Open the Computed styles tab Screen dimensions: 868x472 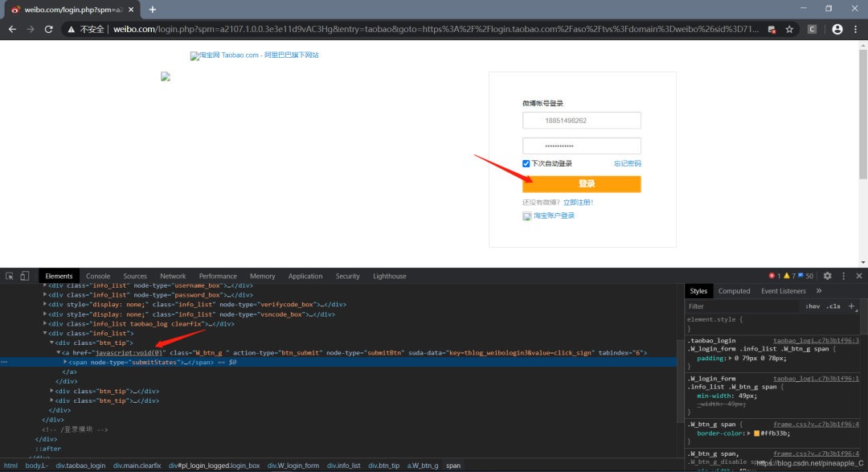point(734,290)
